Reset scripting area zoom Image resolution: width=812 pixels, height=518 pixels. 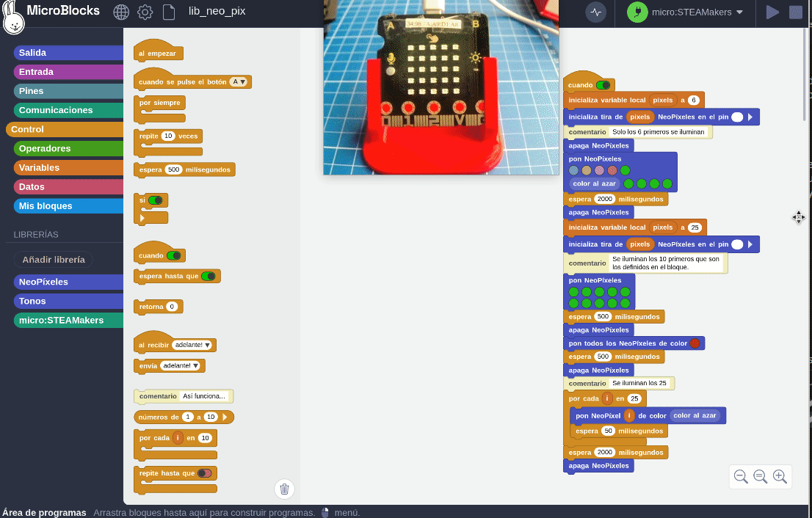(760, 476)
